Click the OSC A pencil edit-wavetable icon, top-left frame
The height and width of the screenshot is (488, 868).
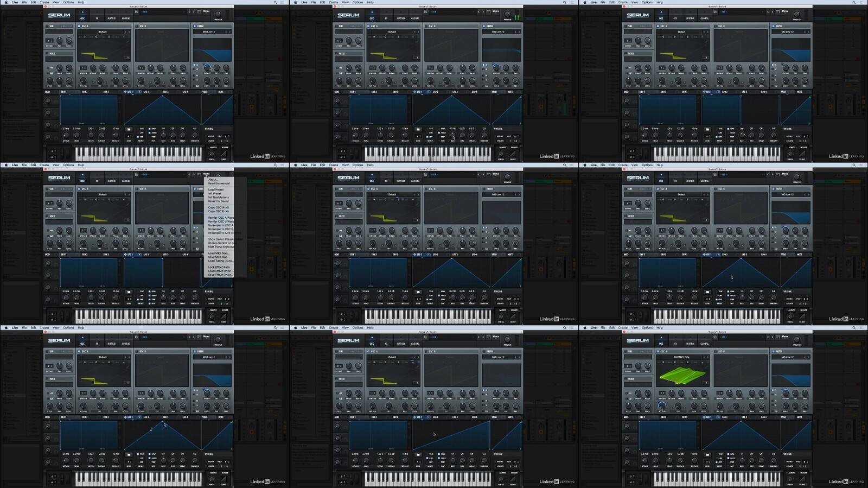(127, 41)
